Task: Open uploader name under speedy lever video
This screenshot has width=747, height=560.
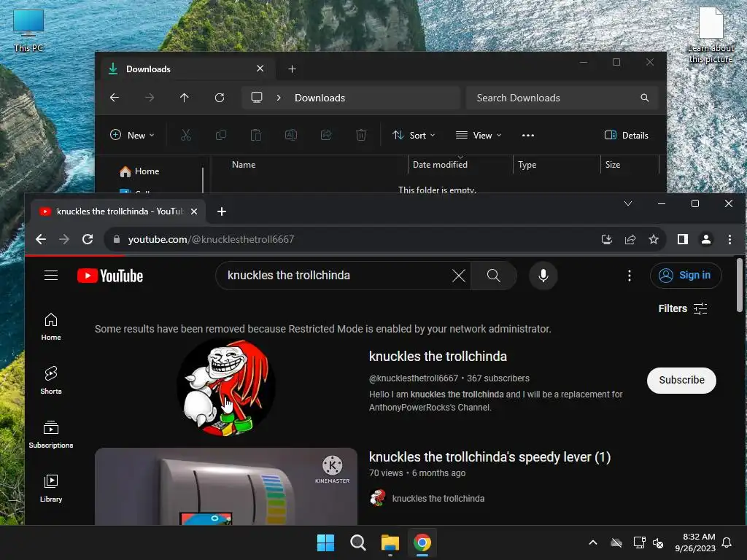Action: [x=438, y=499]
